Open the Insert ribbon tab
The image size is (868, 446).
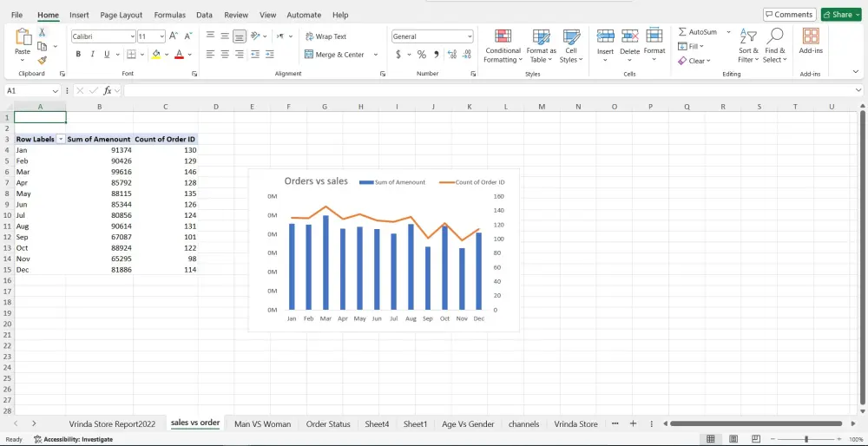click(79, 15)
